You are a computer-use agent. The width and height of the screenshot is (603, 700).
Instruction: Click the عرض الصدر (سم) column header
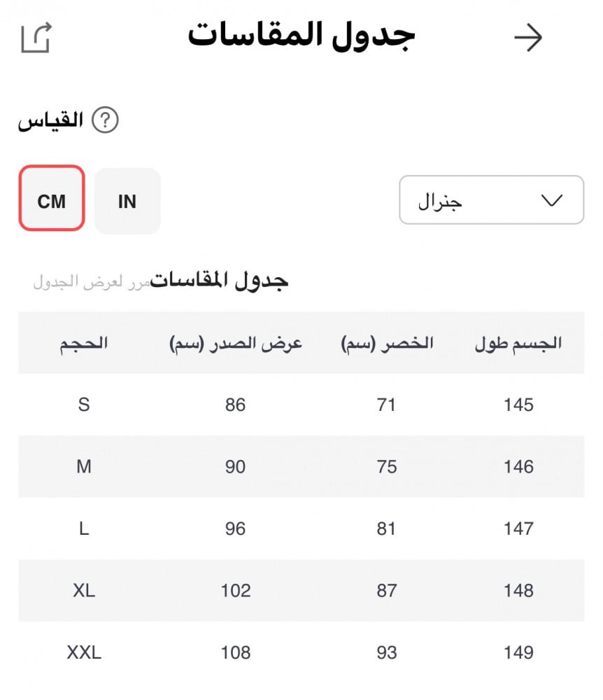tap(236, 343)
